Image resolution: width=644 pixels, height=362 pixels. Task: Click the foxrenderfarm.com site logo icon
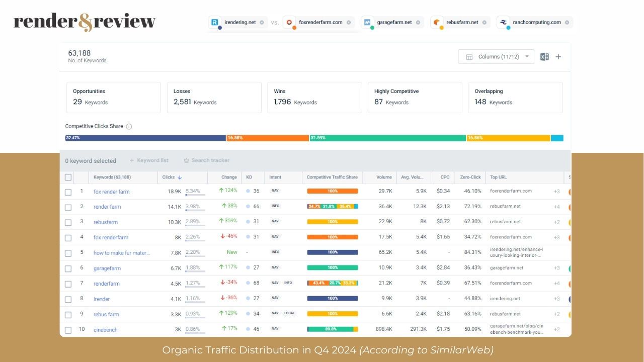(289, 22)
